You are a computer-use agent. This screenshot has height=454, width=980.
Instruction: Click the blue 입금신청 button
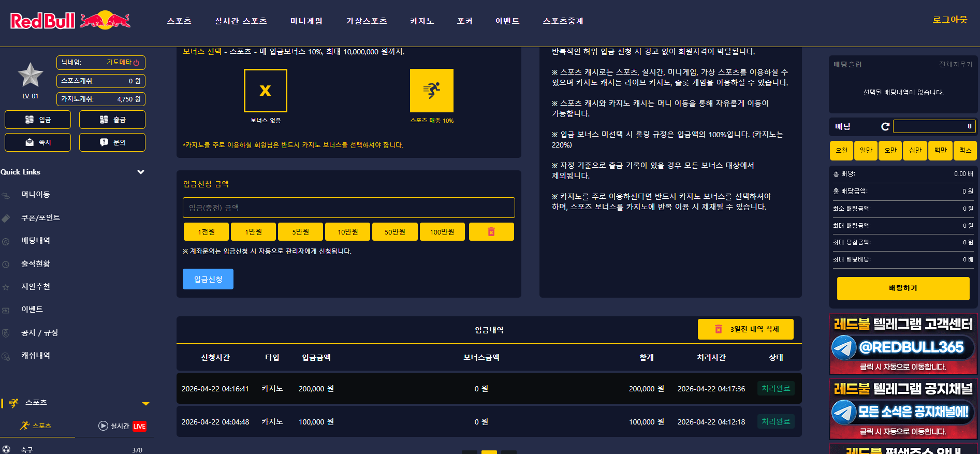pyautogui.click(x=208, y=279)
